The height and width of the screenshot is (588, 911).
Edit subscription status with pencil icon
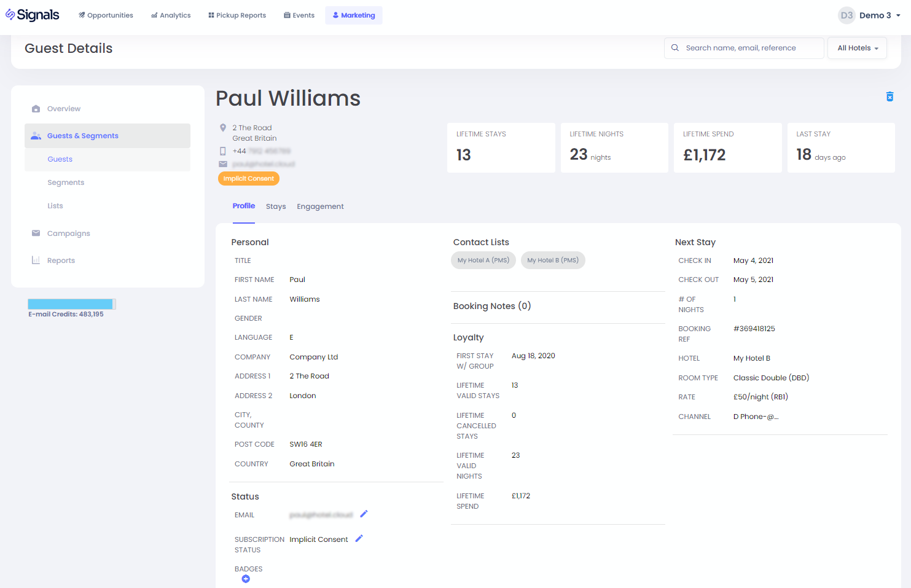pyautogui.click(x=359, y=538)
